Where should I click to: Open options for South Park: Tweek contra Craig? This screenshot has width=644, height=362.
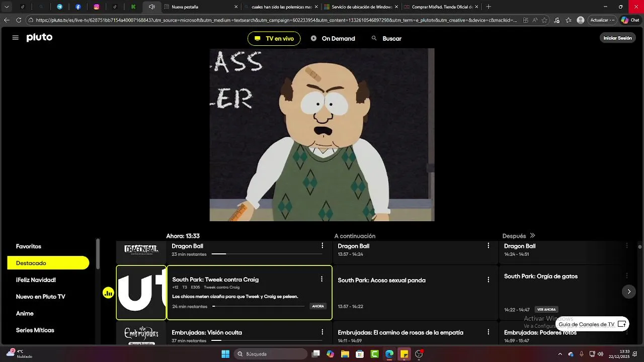(321, 279)
